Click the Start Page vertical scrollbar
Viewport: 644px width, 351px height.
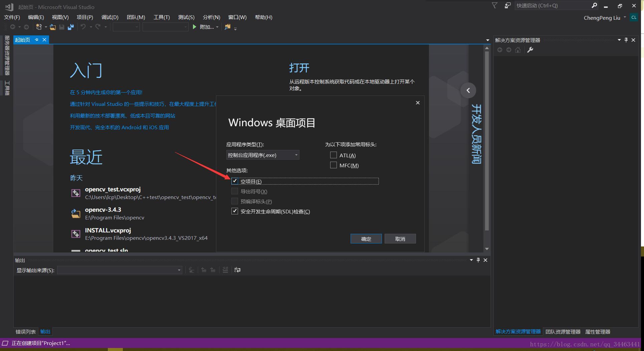487,140
